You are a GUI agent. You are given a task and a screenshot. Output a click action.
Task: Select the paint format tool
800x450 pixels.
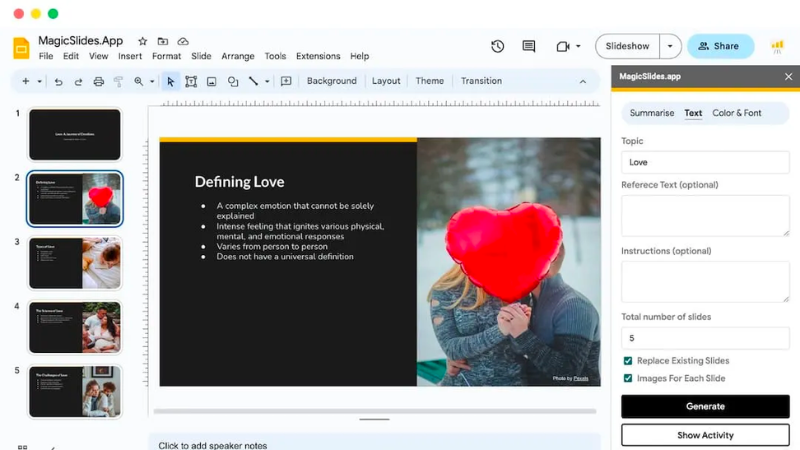[118, 81]
